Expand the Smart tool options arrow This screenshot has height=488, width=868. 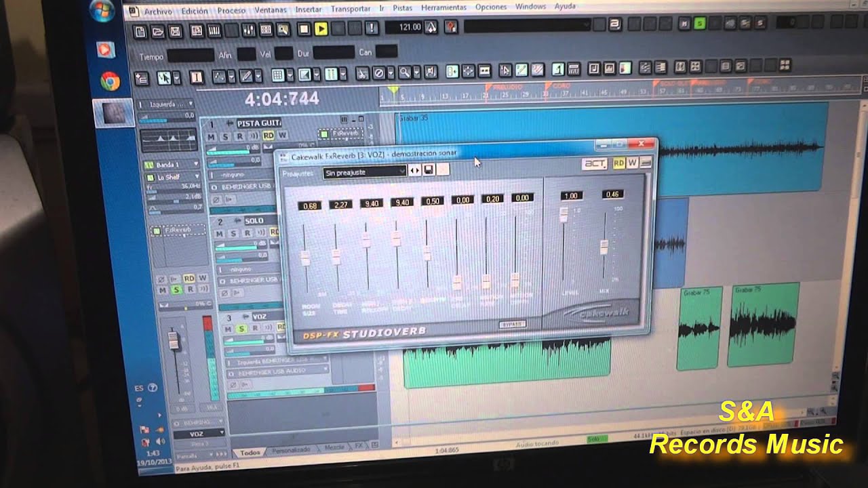tap(176, 78)
